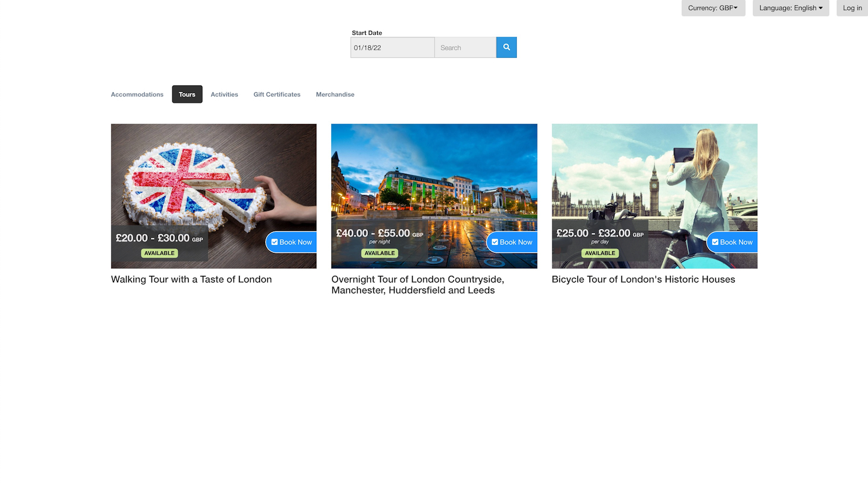Book Now for the Walking Tour
Viewport: 868px width, 483px height.
(291, 242)
